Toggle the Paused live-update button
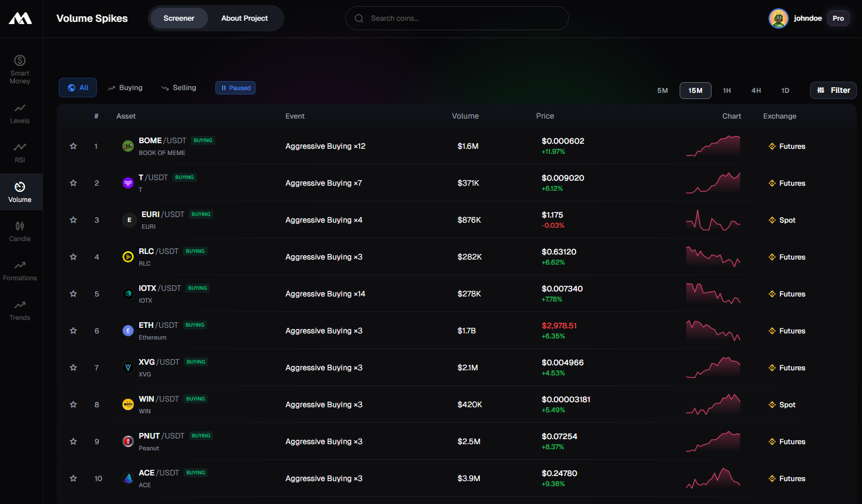 tap(235, 88)
